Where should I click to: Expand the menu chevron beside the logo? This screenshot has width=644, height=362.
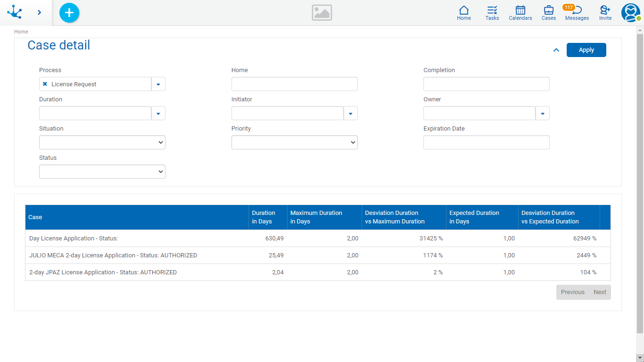(40, 12)
